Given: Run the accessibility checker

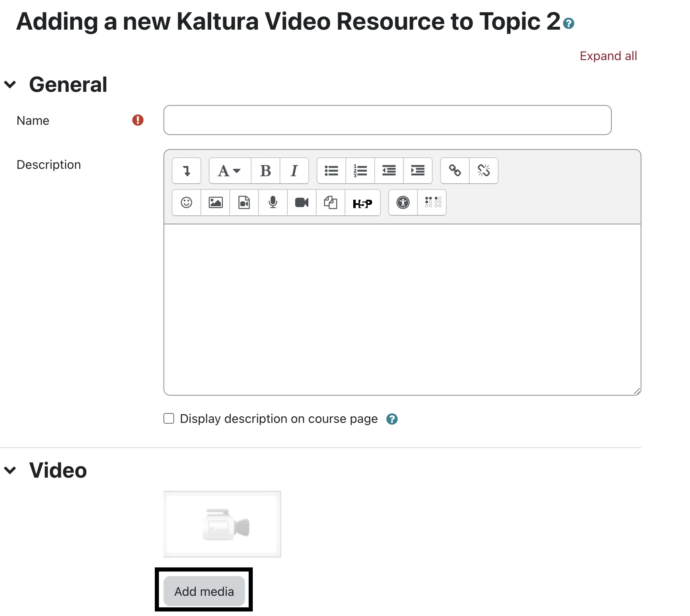Looking at the screenshot, I should tap(403, 203).
